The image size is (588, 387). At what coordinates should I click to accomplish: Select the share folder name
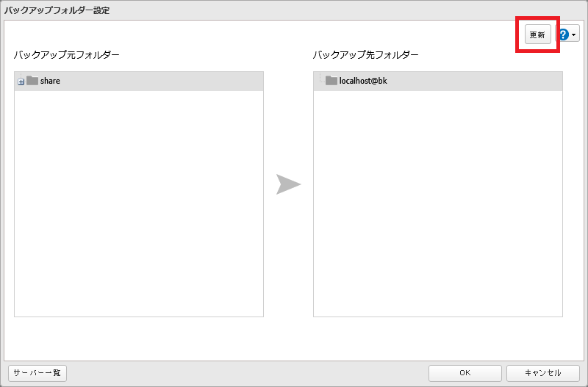pyautogui.click(x=50, y=81)
